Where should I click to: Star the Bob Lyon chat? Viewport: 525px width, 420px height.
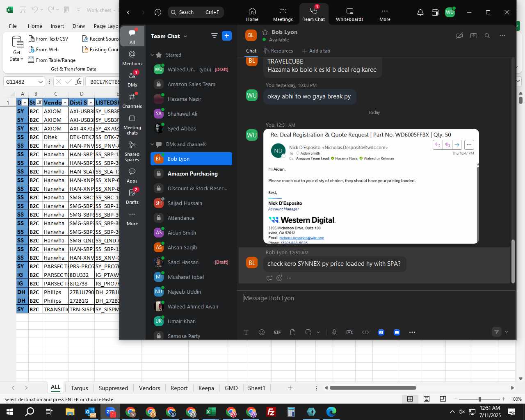[265, 32]
